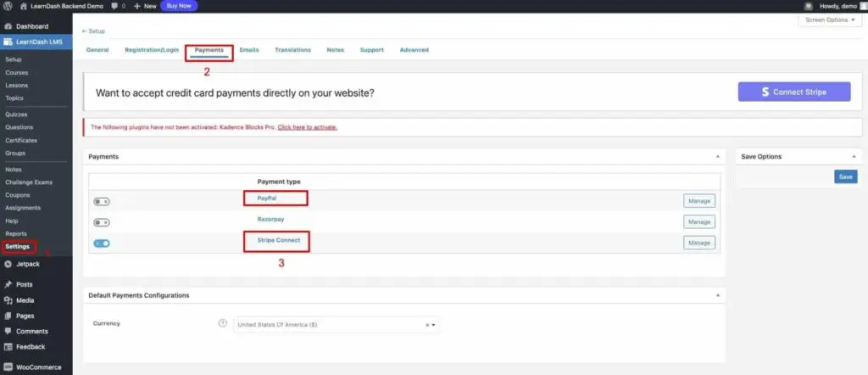Viewport: 868px width, 375px height.
Task: Open Topics in the sidebar
Action: (14, 98)
